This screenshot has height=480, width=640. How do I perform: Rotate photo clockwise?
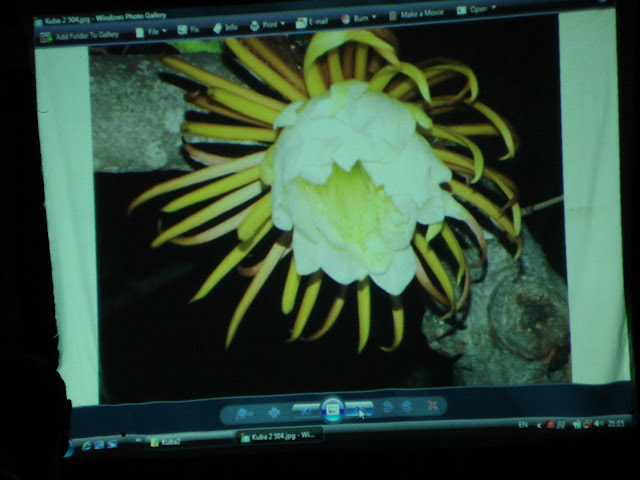point(407,406)
